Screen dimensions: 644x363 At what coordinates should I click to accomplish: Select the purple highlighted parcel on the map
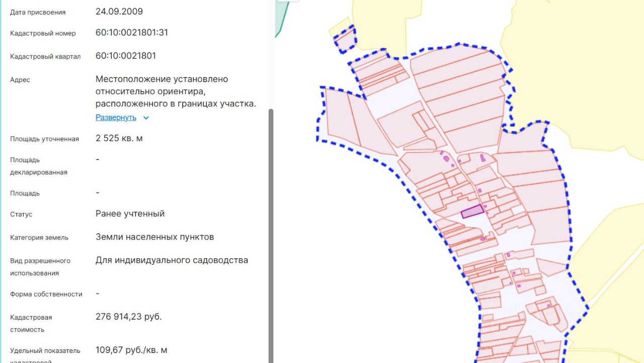(473, 211)
